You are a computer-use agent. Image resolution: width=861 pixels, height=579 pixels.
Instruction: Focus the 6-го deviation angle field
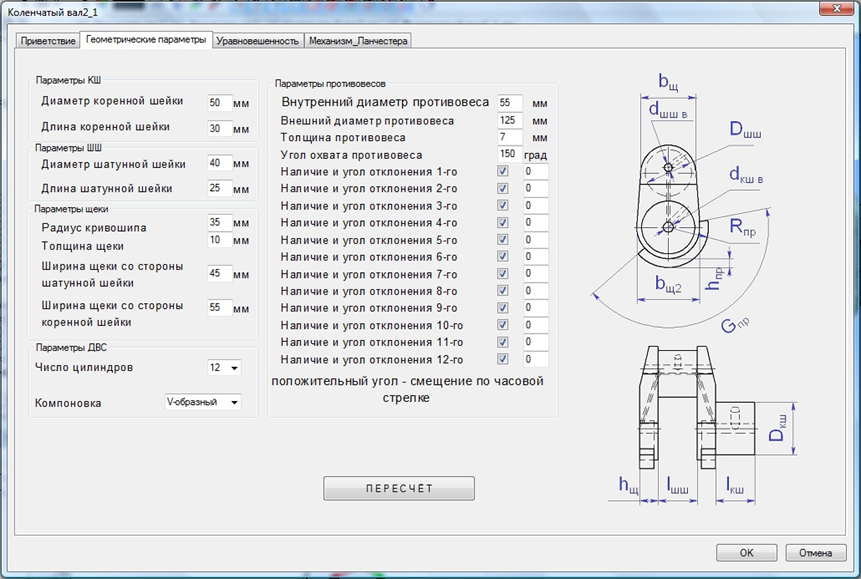pos(535,257)
